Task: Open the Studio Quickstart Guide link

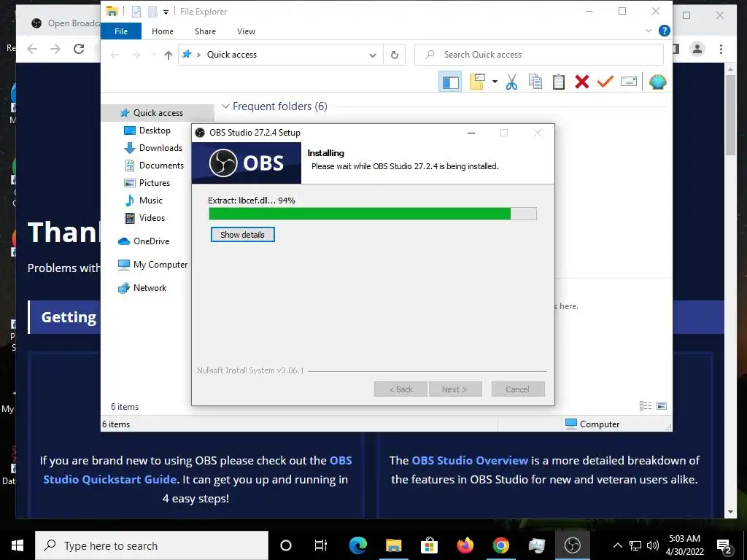Action: 110,480
